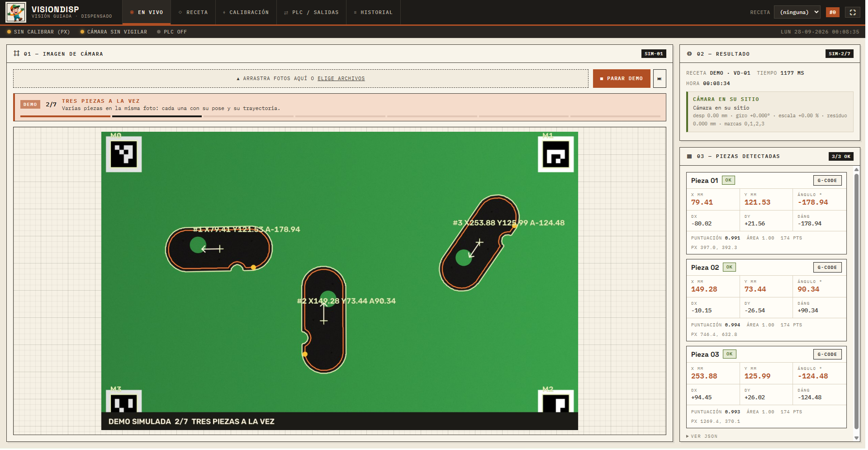
Task: Click the target icon beside Resultado
Action: pos(689,54)
